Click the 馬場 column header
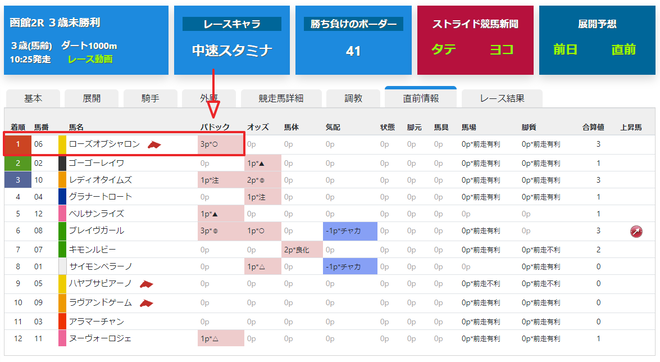 (468, 127)
